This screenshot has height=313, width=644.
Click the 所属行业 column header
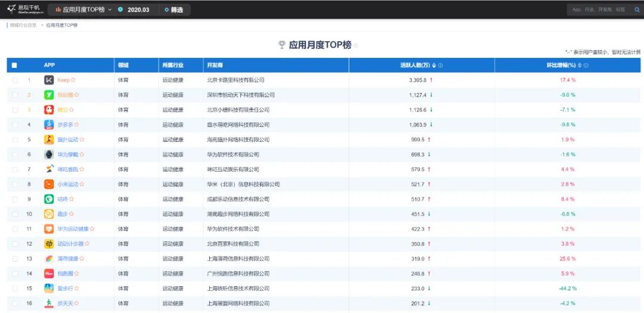[173, 66]
